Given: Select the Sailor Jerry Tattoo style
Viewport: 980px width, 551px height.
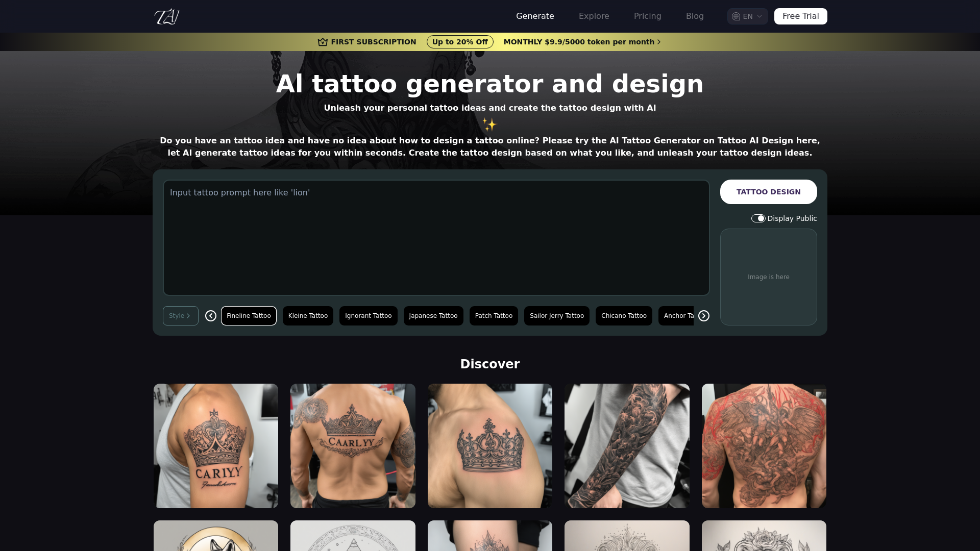Looking at the screenshot, I should (557, 315).
